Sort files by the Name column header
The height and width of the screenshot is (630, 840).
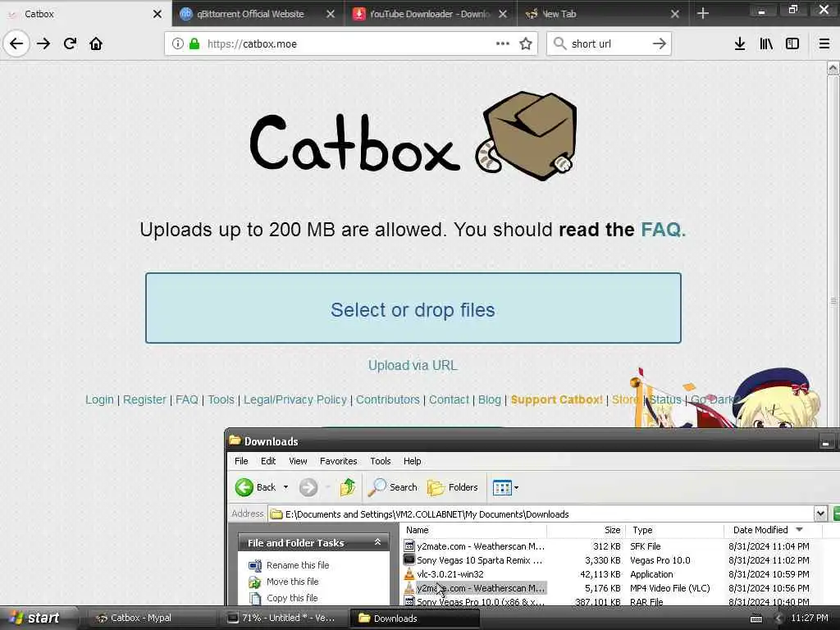473,530
